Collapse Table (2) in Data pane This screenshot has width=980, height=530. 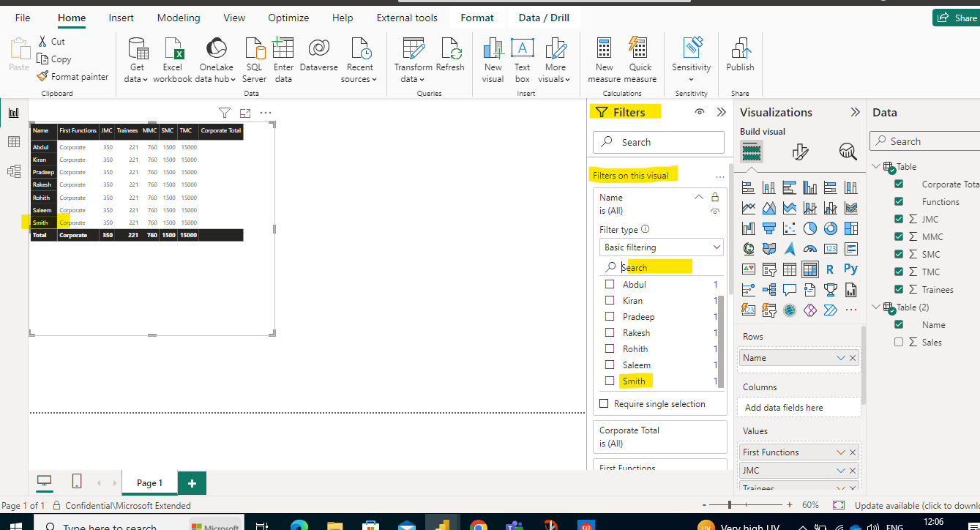(x=876, y=307)
